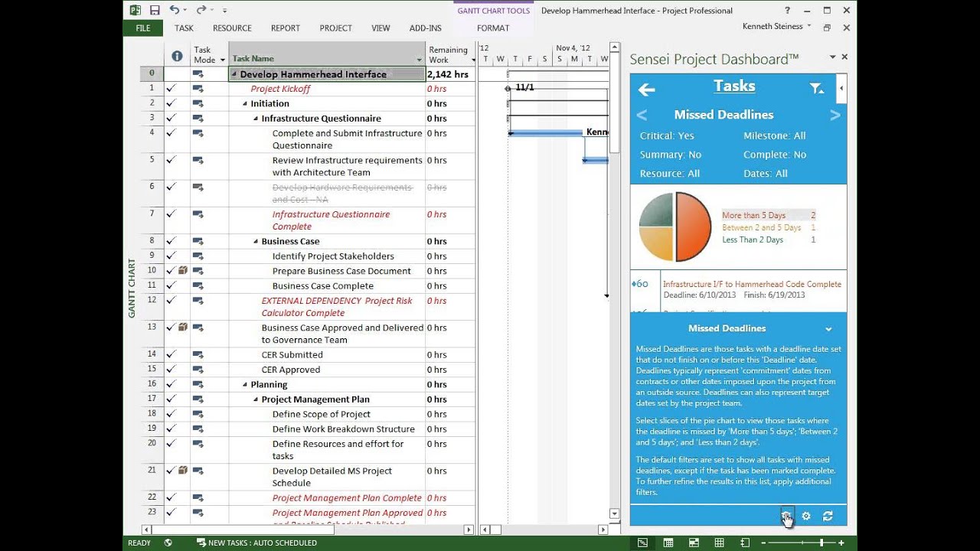Image resolution: width=980 pixels, height=551 pixels.
Task: Open the PROJECT ribbon tab
Action: [x=335, y=28]
